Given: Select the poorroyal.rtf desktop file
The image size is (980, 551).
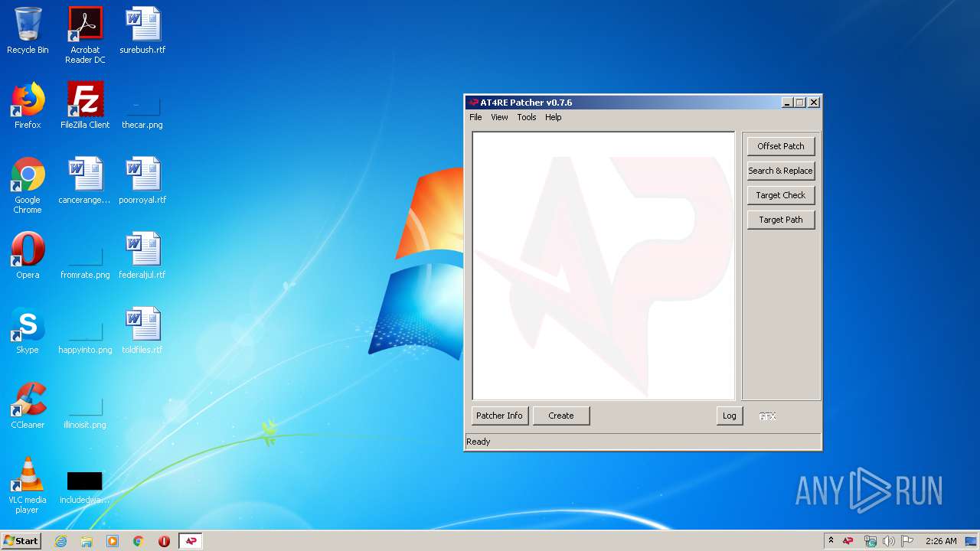Looking at the screenshot, I should [x=142, y=181].
